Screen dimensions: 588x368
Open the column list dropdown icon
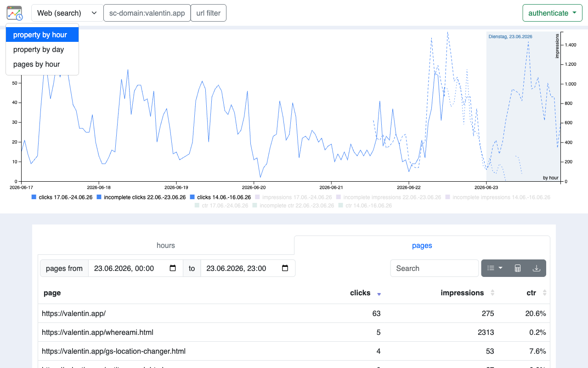[495, 268]
